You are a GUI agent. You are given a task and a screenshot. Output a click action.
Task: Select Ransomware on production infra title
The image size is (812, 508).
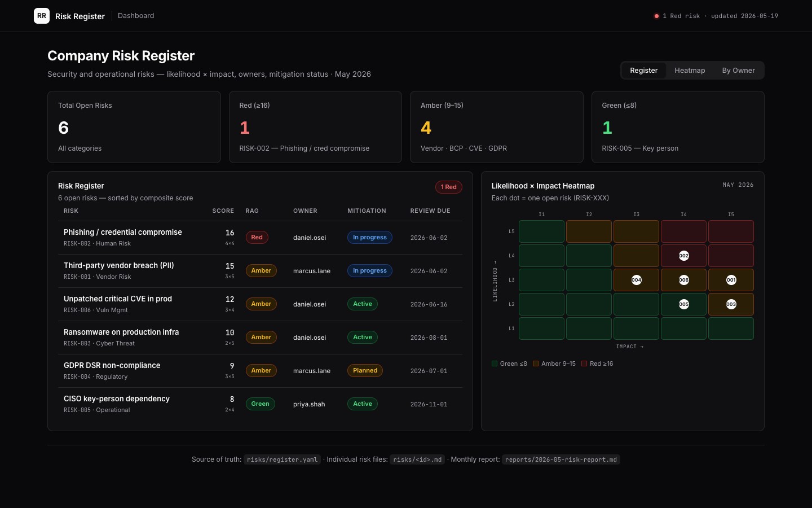tap(121, 332)
